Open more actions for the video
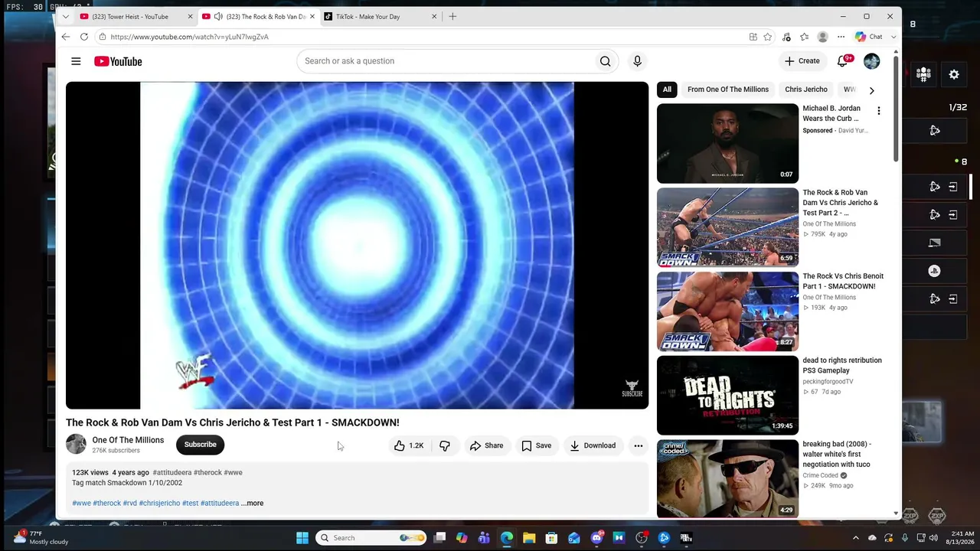The height and width of the screenshot is (551, 980). (638, 445)
